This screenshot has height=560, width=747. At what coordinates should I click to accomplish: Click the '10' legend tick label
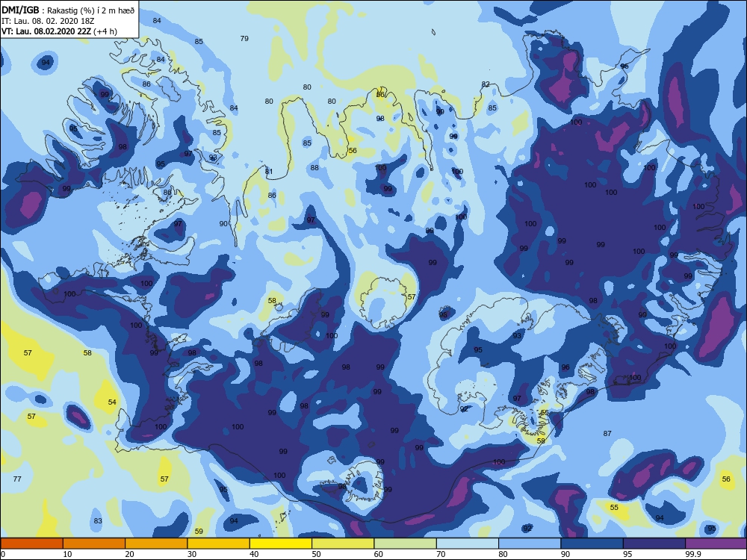click(67, 554)
